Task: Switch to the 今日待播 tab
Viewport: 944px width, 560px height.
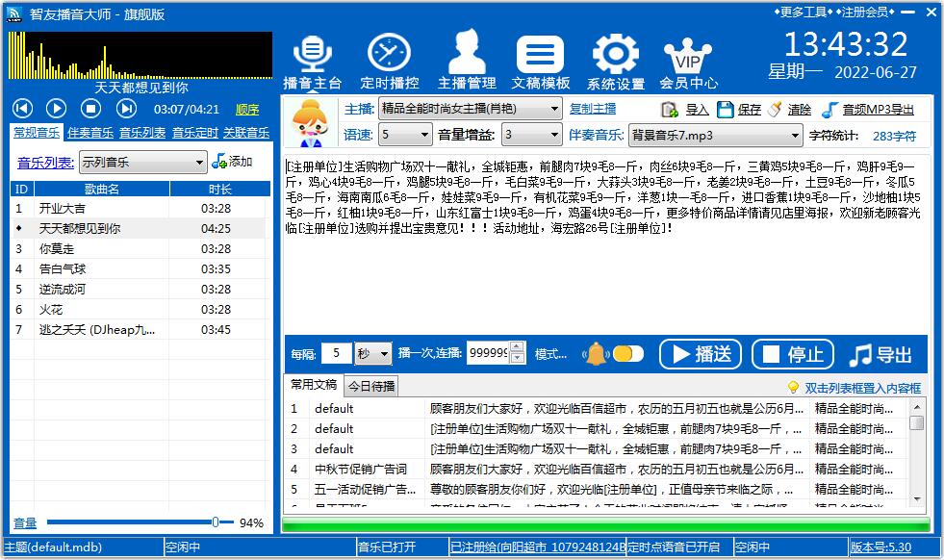Action: [x=371, y=386]
